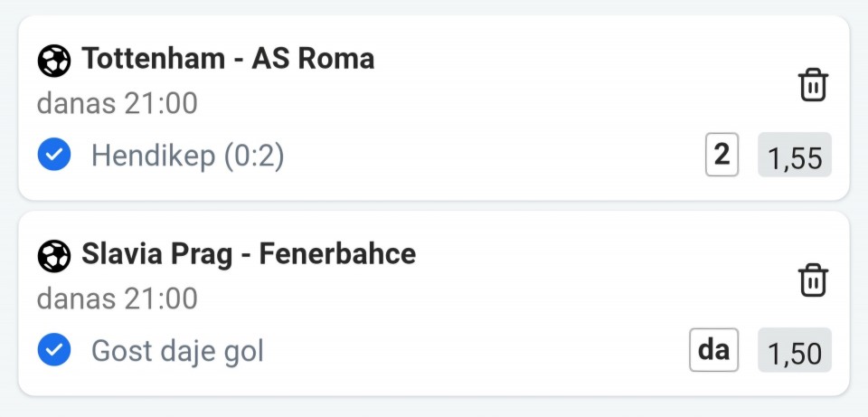Click the 1,55 odds value
The image size is (868, 417).
[x=795, y=155]
